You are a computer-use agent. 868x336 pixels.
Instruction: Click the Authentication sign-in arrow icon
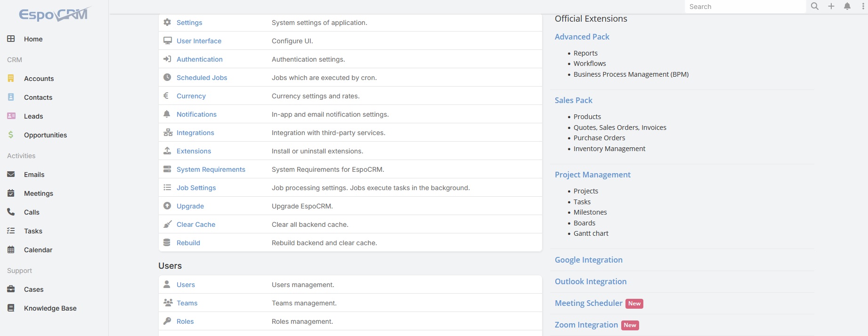click(167, 59)
